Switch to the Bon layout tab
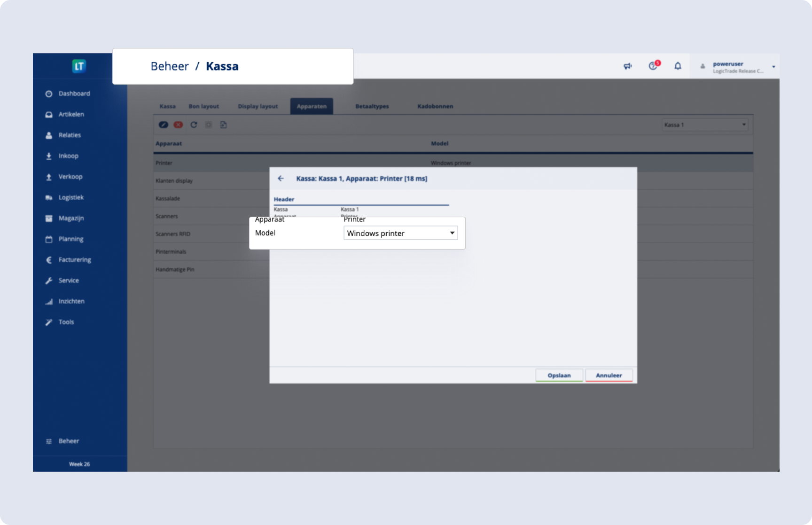 point(203,106)
